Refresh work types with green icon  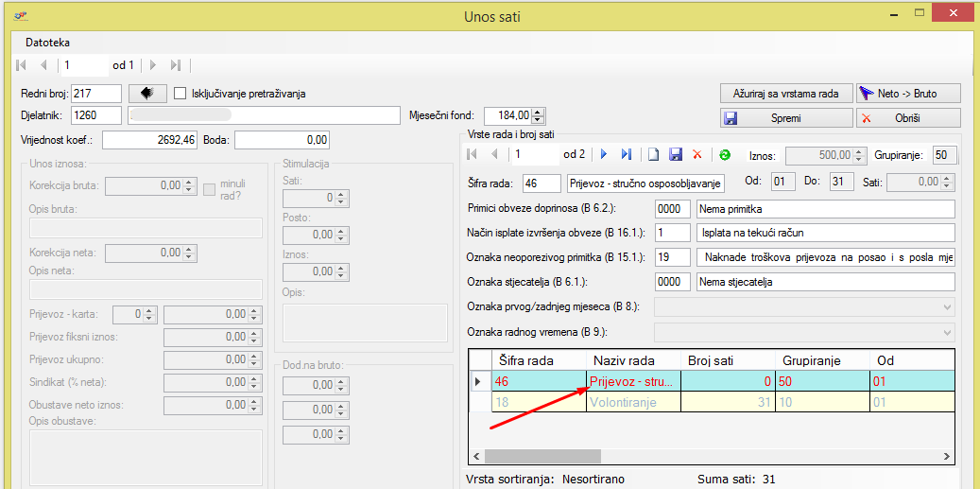tap(724, 154)
